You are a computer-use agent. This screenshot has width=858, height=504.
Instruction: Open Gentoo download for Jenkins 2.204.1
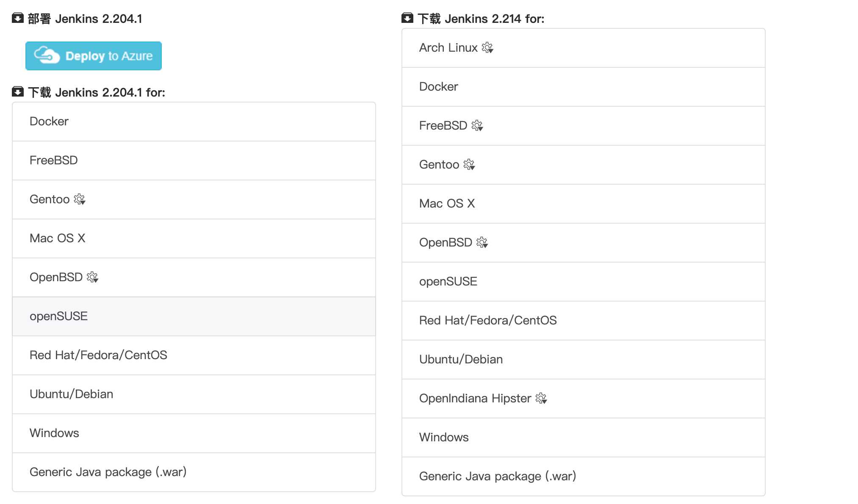(194, 199)
